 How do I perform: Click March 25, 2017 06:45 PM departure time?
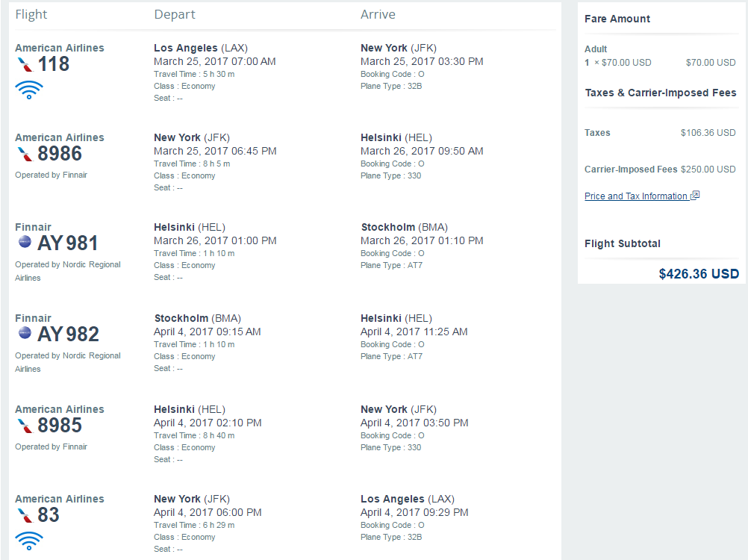coord(215,152)
